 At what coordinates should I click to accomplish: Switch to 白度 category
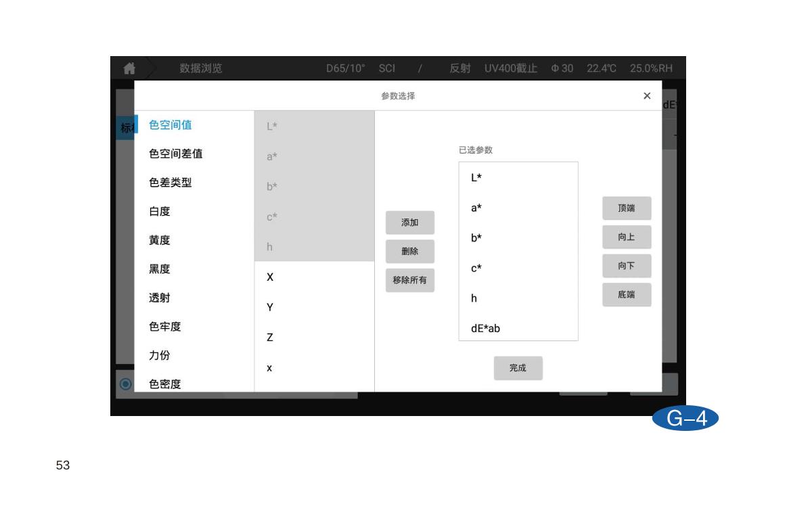tap(160, 211)
